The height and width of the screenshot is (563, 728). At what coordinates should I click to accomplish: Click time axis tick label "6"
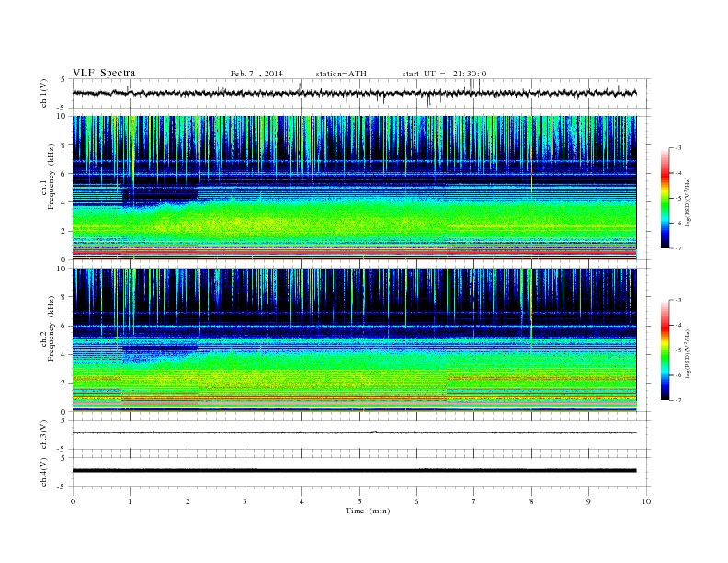tap(417, 501)
